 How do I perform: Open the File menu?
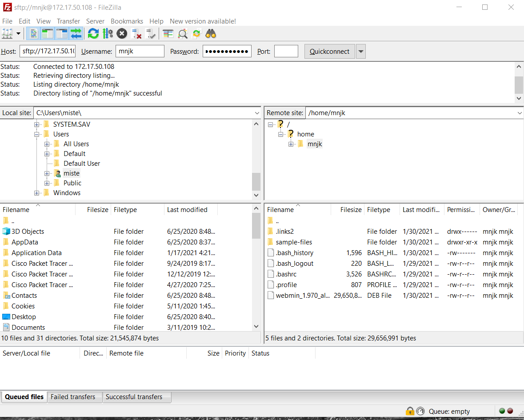tap(7, 21)
